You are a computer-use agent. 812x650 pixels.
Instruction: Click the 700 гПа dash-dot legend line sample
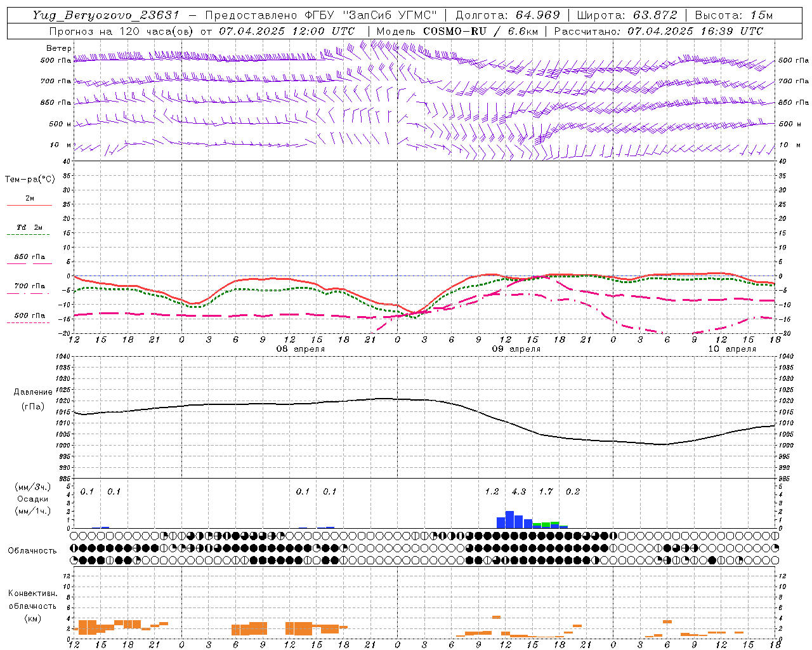click(28, 293)
